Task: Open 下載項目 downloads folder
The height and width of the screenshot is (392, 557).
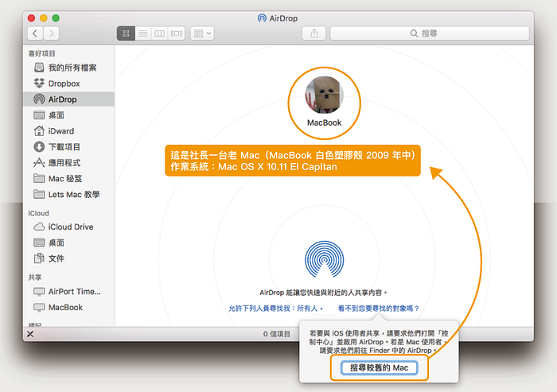Action: [x=64, y=147]
